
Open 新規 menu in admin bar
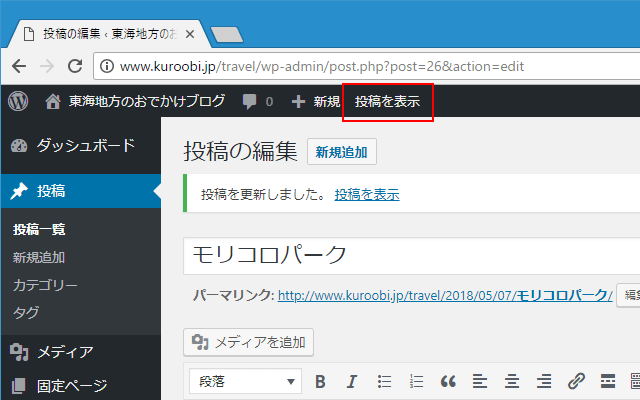[316, 101]
